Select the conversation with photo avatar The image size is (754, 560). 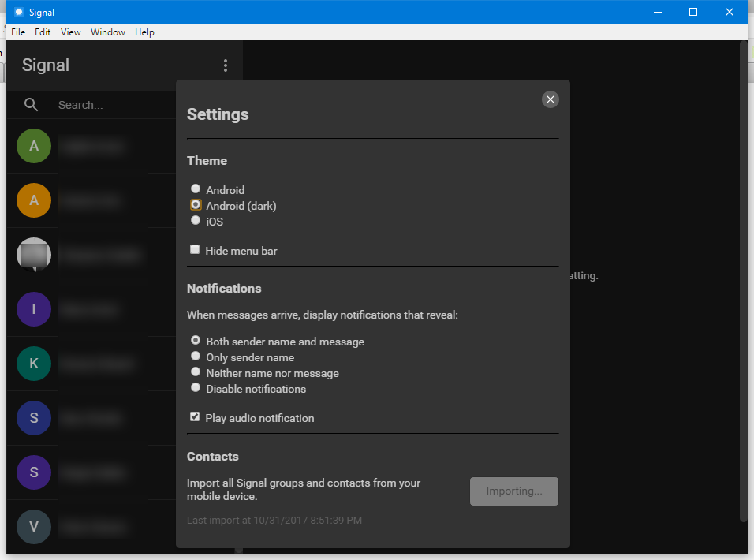pyautogui.click(x=34, y=255)
